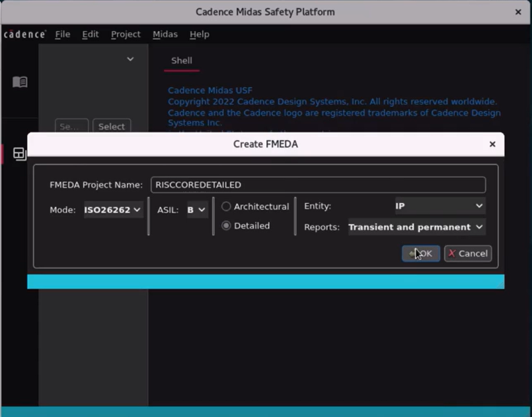Cancel the Create FMEDA dialog
Screen dimensions: 532x417
[467, 253]
